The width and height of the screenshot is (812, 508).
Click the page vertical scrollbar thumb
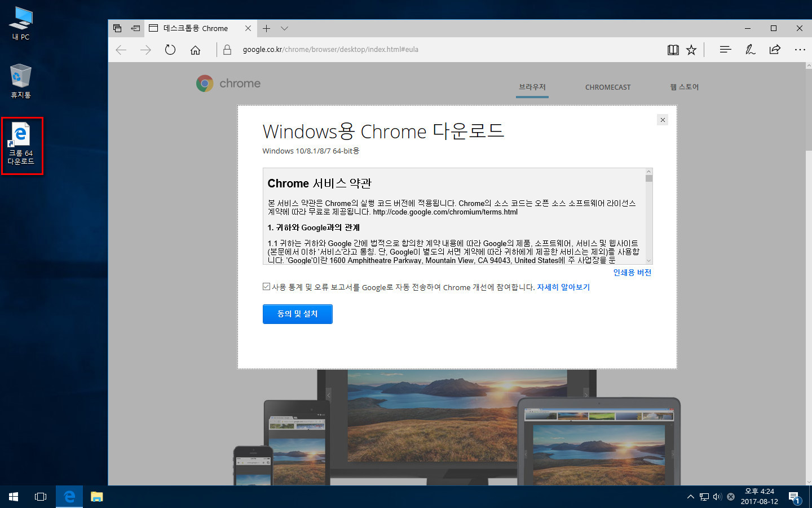tap(809, 110)
